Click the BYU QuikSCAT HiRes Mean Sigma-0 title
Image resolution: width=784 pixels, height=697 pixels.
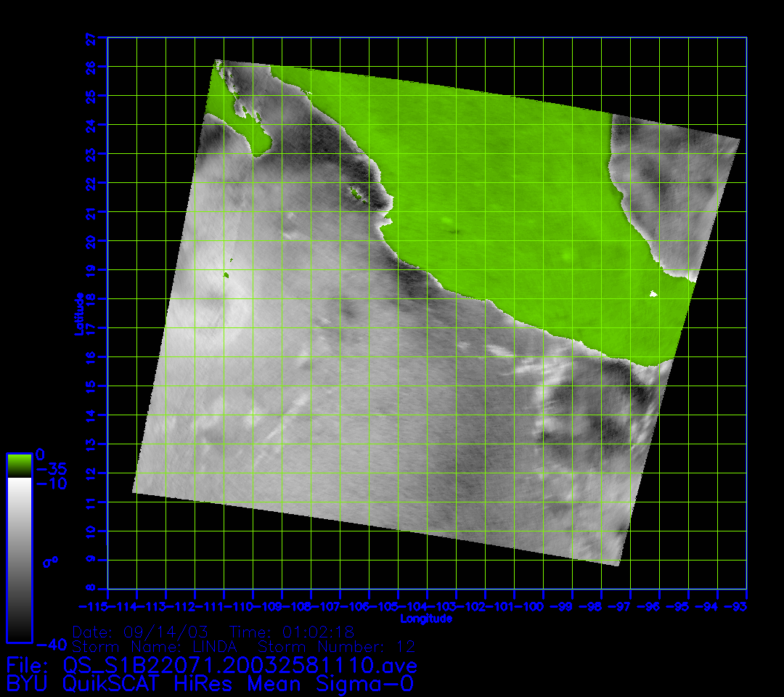(211, 684)
